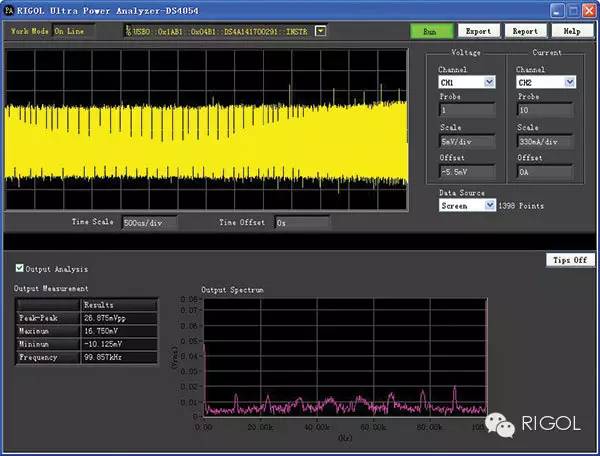Open the Voltage channel CH1 dropdown
Image resolution: width=600 pixels, height=456 pixels.
pyautogui.click(x=489, y=82)
